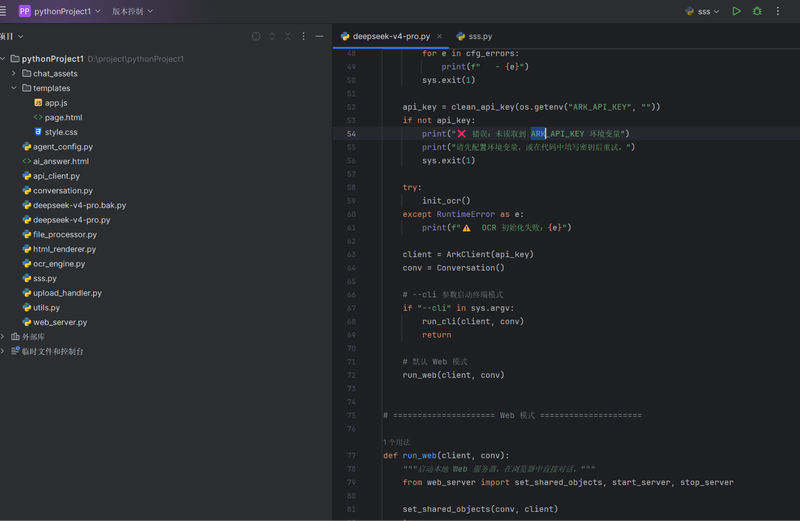Start debugging with the bug icon

(757, 11)
